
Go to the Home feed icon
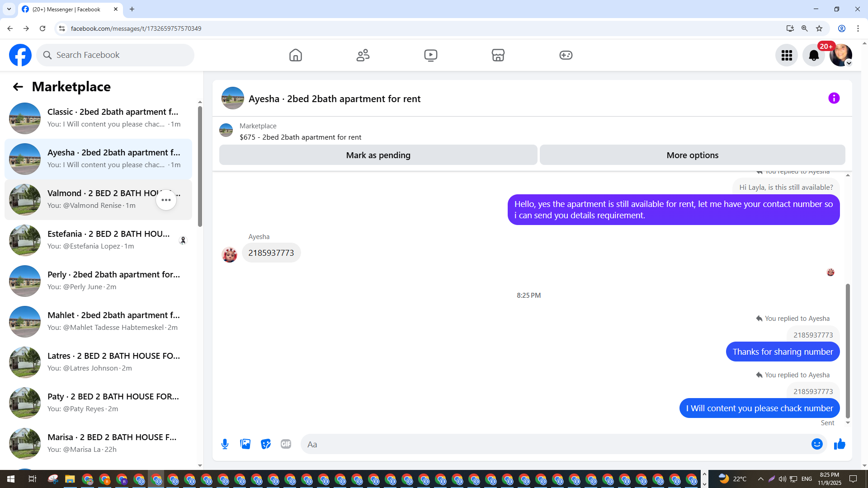click(x=296, y=55)
